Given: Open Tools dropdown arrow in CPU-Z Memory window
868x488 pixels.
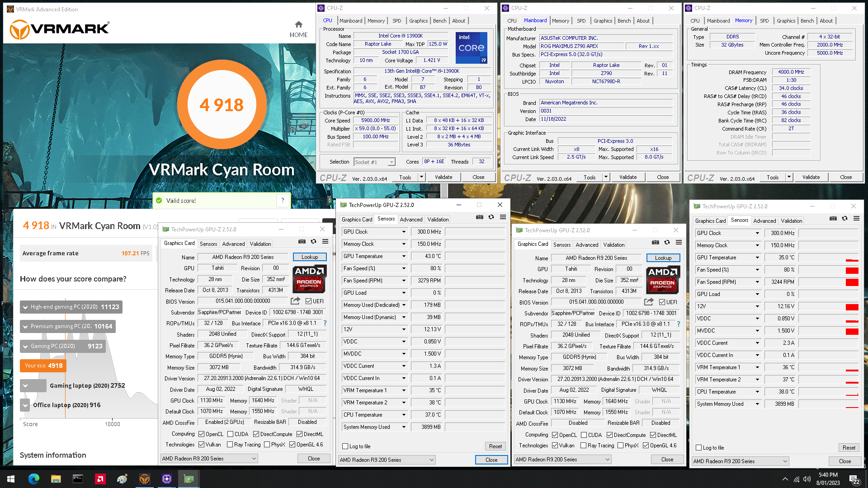Looking at the screenshot, I should (789, 177).
